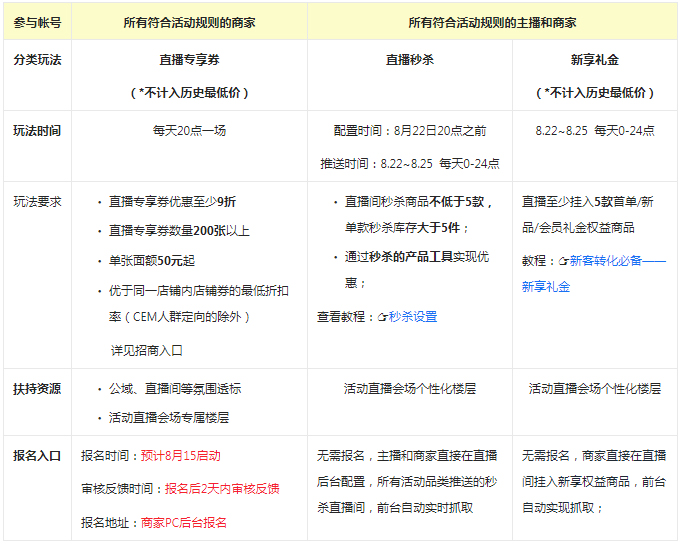Viewport: 683px width, 548px height.
Task: Click the 扶持资源 row label
Action: (37, 389)
